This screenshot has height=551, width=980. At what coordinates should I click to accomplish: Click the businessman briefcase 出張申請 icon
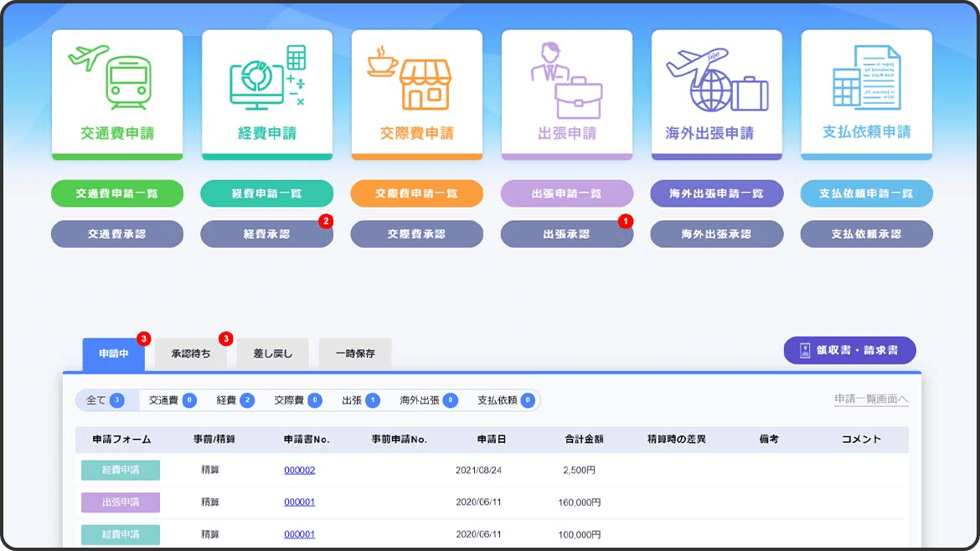[x=566, y=78]
